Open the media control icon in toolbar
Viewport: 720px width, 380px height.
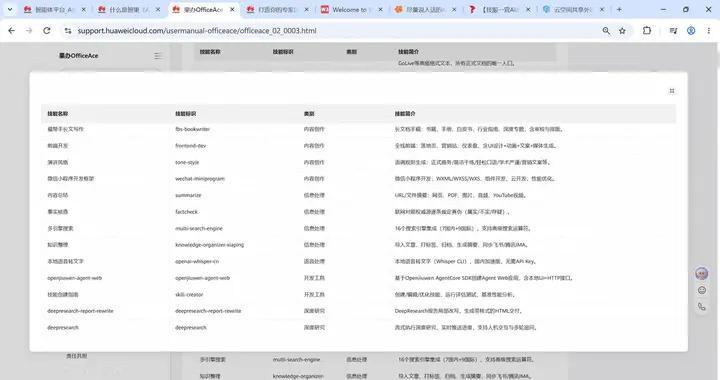pos(673,31)
